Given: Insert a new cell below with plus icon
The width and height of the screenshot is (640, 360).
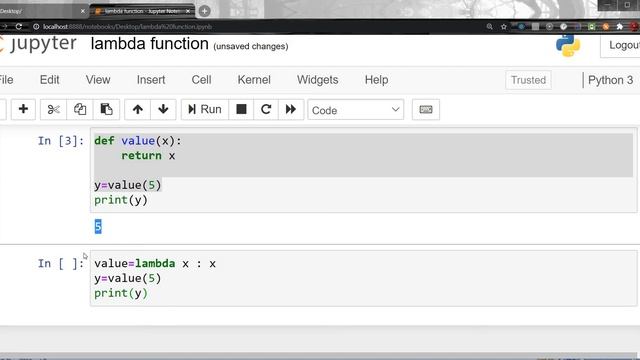Looking at the screenshot, I should pos(23,109).
